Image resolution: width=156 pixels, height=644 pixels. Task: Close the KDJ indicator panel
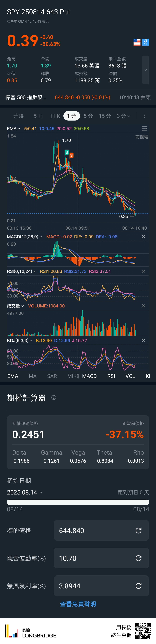click(x=144, y=340)
